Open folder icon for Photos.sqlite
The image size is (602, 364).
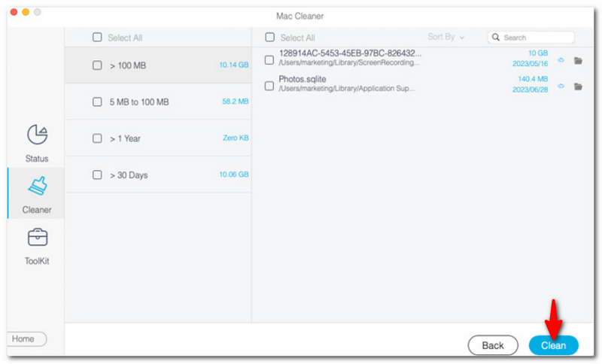[x=578, y=86]
